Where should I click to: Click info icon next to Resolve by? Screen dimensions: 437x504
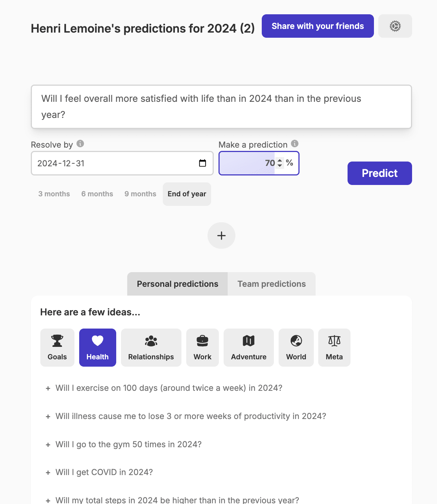click(x=80, y=144)
